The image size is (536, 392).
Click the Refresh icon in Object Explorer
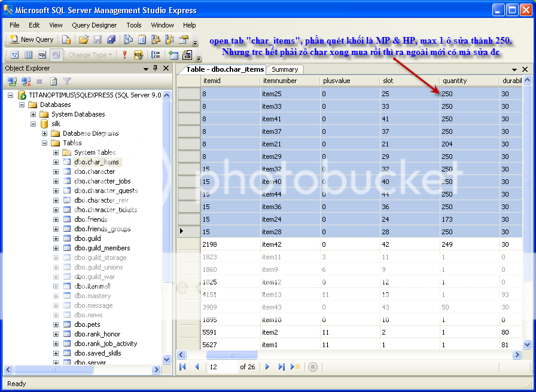pyautogui.click(x=53, y=82)
